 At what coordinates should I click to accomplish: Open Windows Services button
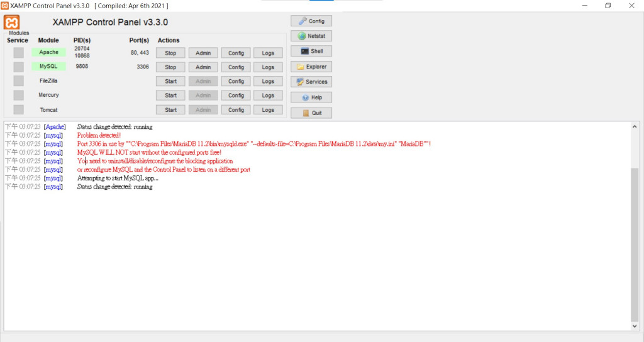[311, 82]
